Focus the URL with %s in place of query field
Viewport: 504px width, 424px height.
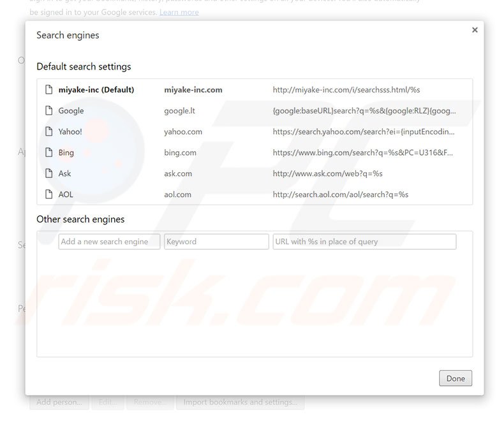[x=364, y=242]
